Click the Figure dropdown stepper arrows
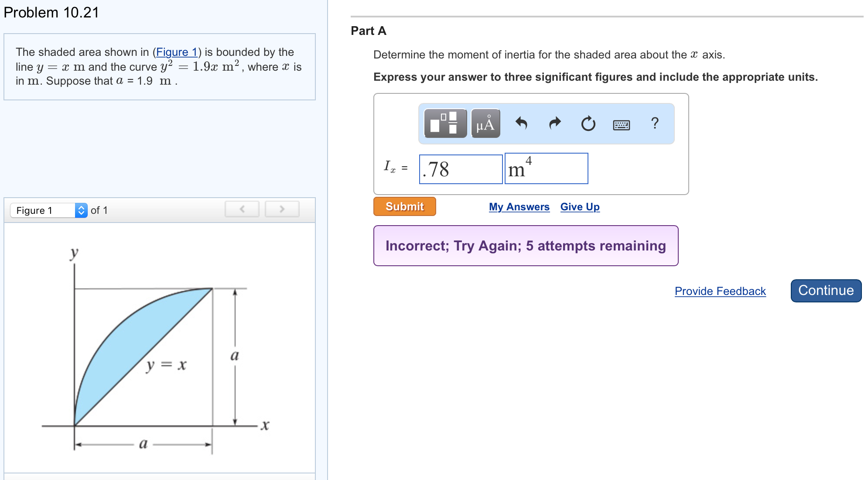The image size is (868, 480). click(x=82, y=210)
